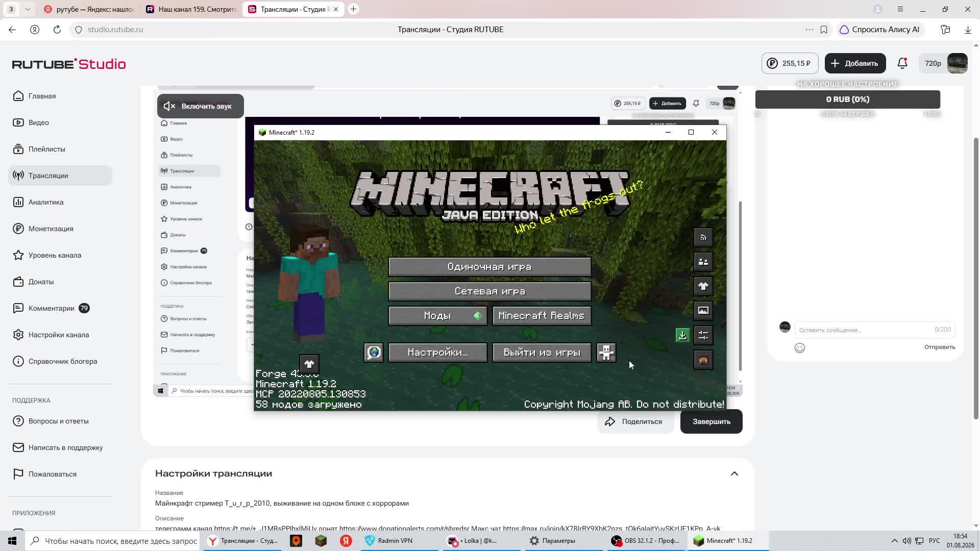Screen dimensions: 980x551
Task: Click Minecraft Realms button
Action: (542, 316)
